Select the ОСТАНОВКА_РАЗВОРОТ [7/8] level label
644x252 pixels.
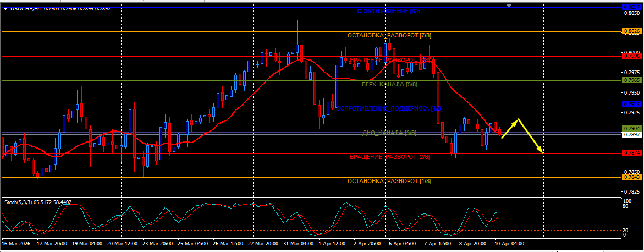click(x=389, y=36)
